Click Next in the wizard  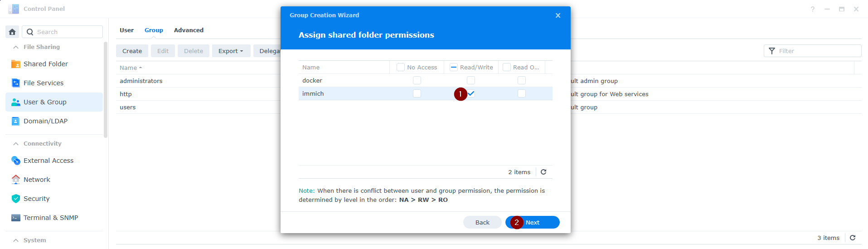533,222
